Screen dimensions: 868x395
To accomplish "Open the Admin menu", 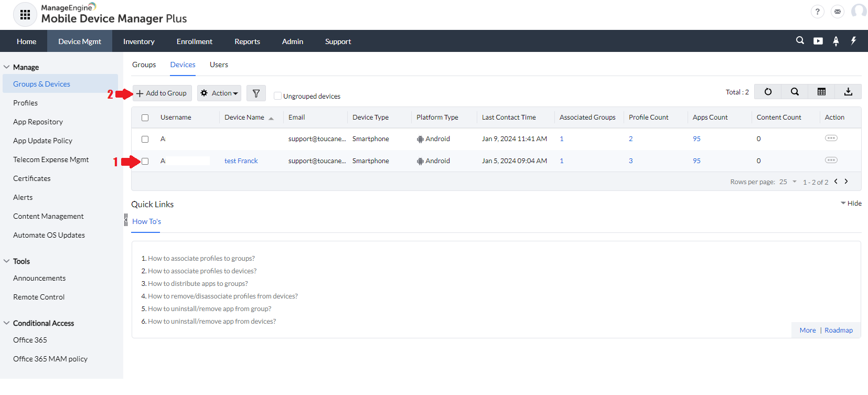I will tap(293, 41).
